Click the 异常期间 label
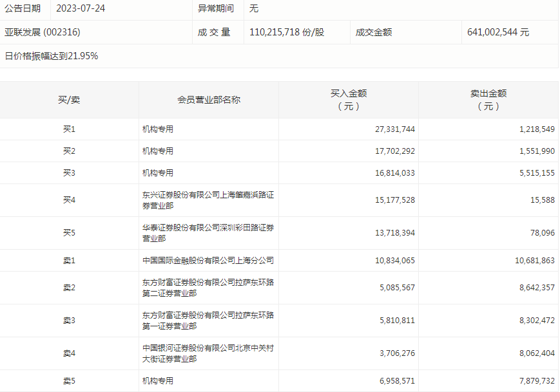 point(216,8)
